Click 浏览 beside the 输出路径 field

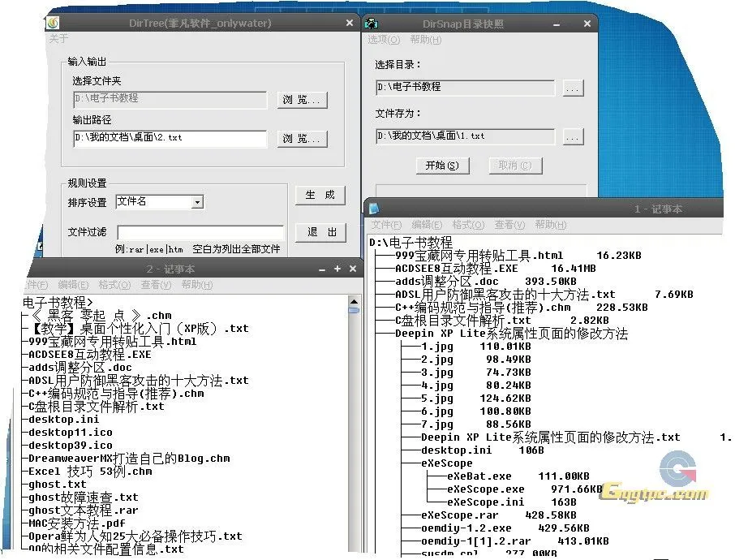[301, 139]
